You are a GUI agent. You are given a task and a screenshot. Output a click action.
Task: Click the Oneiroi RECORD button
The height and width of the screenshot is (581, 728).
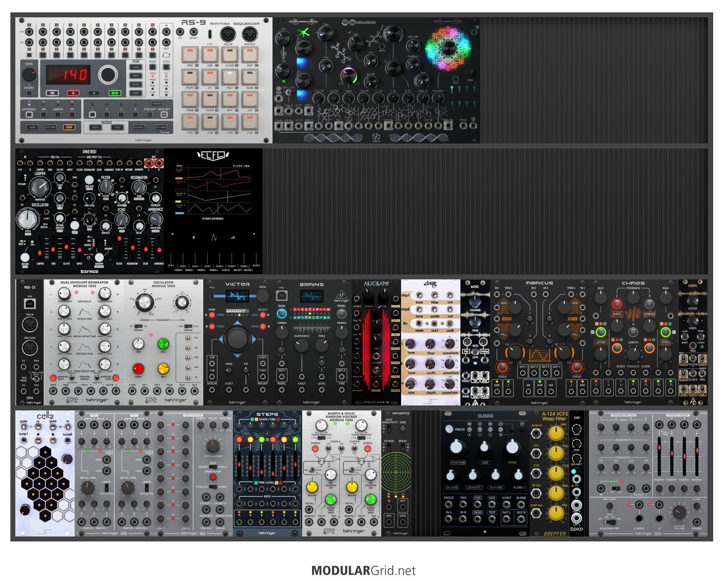(25, 258)
